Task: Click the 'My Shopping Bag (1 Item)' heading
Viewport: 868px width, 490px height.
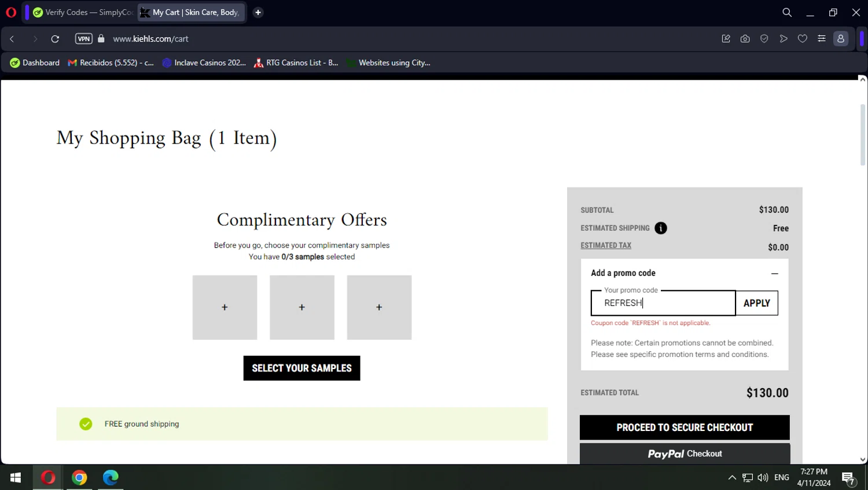Action: pos(167,139)
